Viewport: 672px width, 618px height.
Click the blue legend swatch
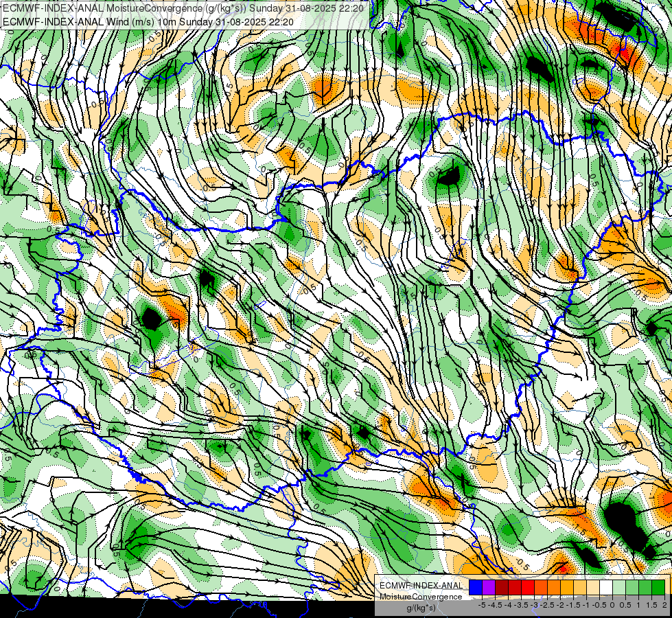click(476, 588)
